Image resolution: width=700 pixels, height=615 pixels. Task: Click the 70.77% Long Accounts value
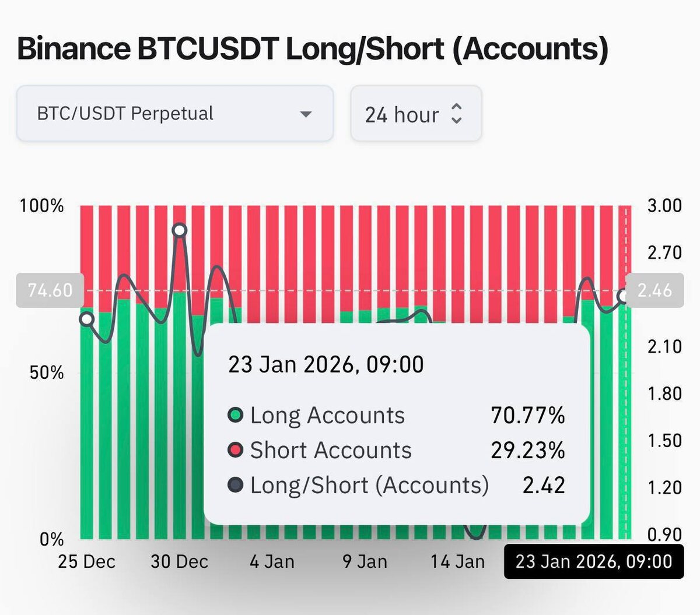[x=527, y=416]
